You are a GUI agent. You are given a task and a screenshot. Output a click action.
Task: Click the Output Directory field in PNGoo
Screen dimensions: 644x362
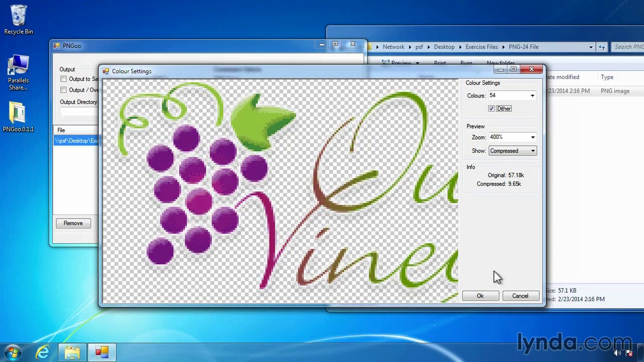(x=79, y=112)
